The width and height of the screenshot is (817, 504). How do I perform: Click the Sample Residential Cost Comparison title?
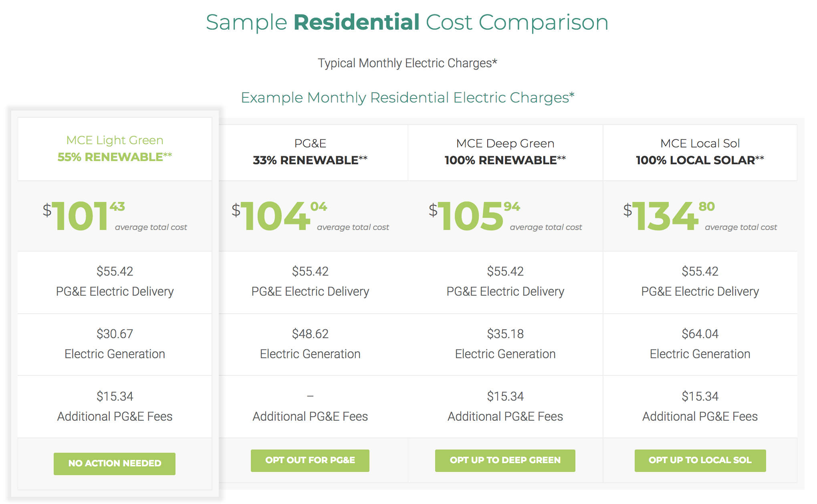[407, 22]
